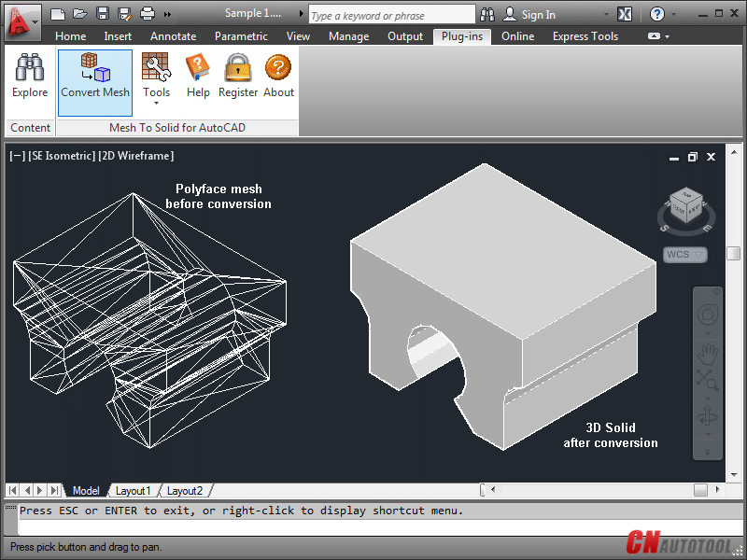
Task: Click the Explore binoculars button
Action: (30, 77)
